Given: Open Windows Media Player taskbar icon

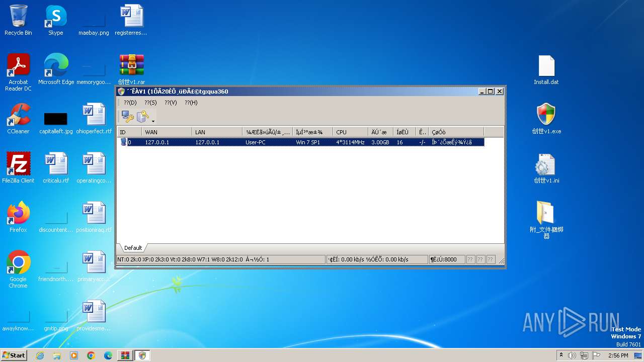Looking at the screenshot, I should 74,355.
